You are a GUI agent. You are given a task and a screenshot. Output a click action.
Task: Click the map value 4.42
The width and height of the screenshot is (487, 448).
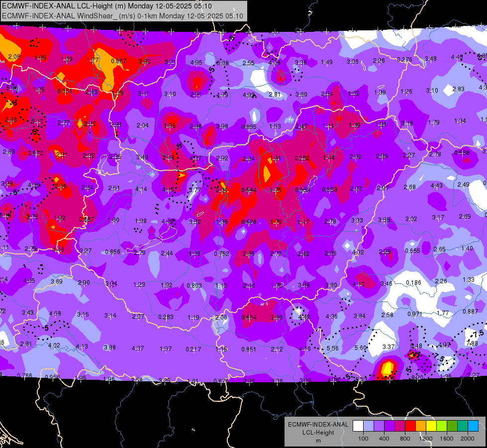[x=304, y=317]
